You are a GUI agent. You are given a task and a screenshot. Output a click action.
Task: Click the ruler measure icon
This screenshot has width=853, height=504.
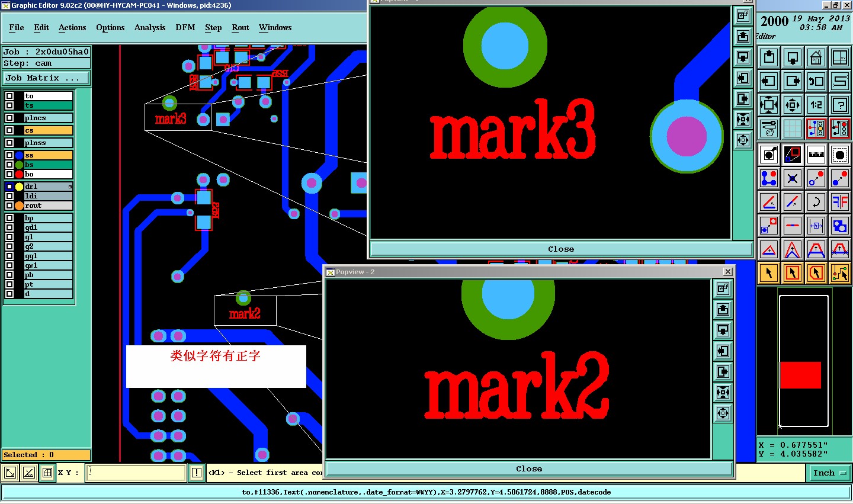tap(816, 155)
